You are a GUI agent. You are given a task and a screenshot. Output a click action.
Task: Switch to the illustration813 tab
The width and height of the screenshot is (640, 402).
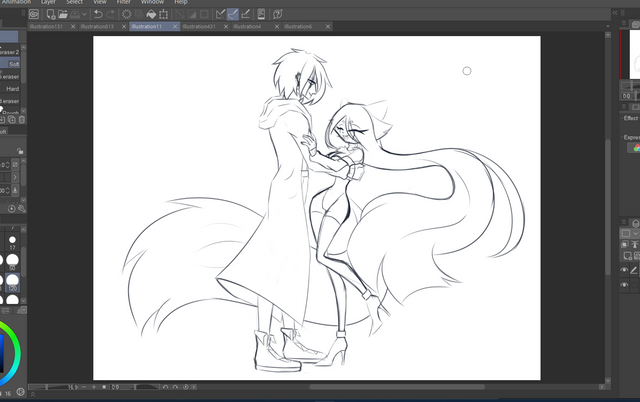97,27
